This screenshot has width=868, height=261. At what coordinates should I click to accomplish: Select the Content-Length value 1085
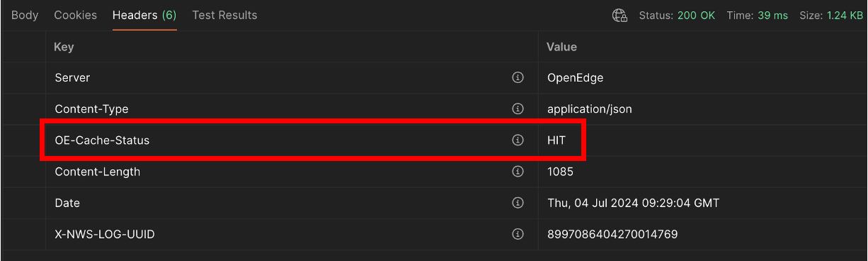tap(560, 172)
